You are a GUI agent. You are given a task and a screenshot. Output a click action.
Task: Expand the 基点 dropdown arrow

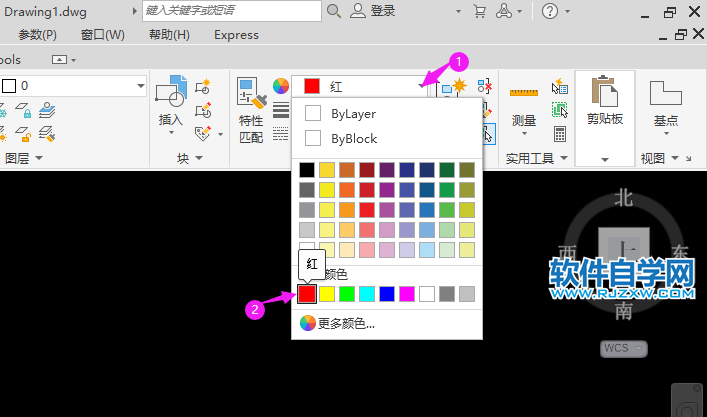666,133
